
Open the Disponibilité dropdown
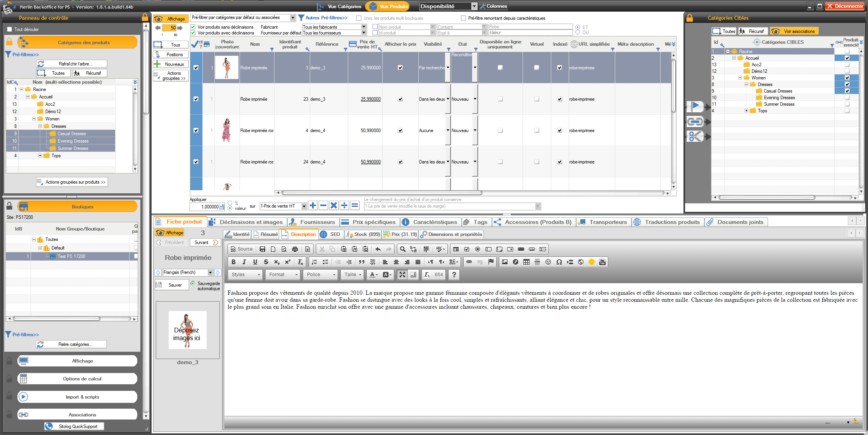click(474, 6)
